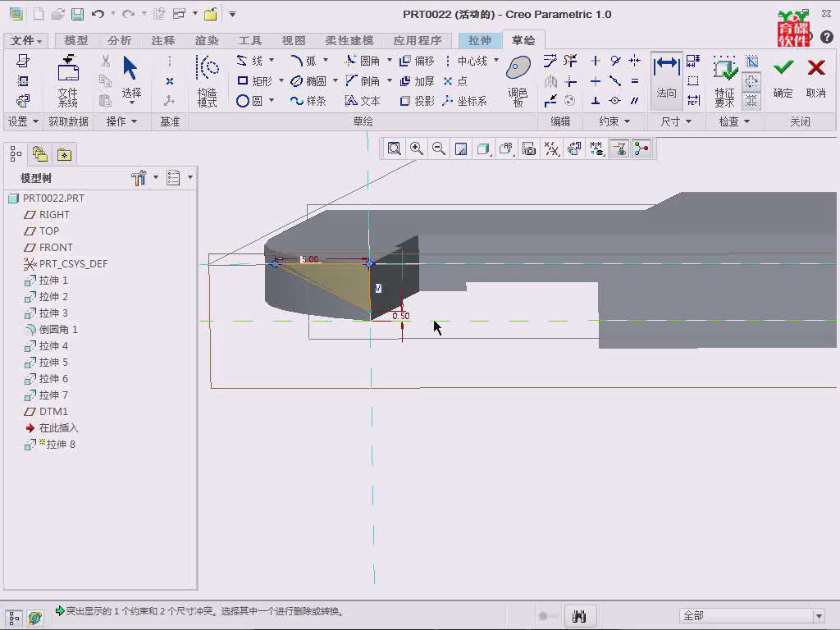This screenshot has height=630, width=840.
Task: Switch to the View (视图) tab
Action: 294,41
